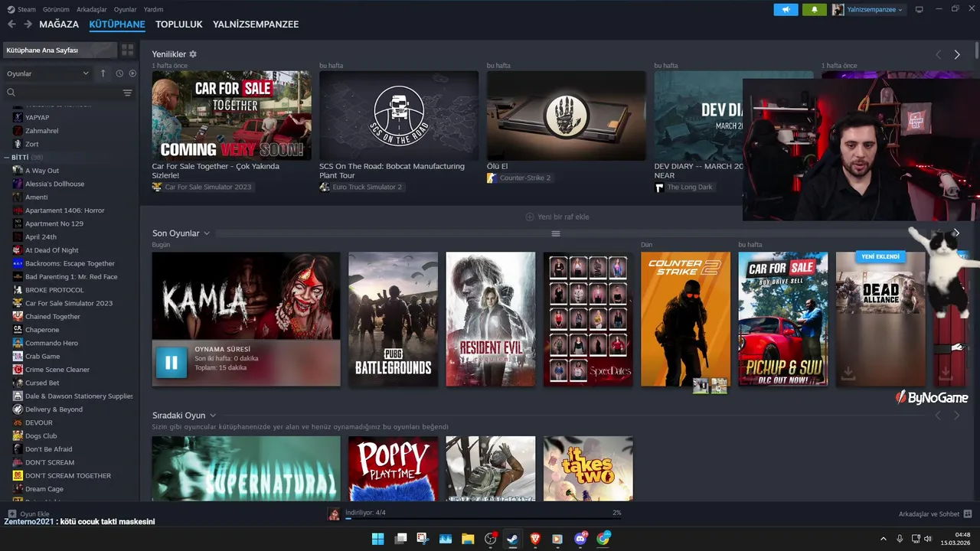Open OBS Studio from taskbar

click(490, 539)
